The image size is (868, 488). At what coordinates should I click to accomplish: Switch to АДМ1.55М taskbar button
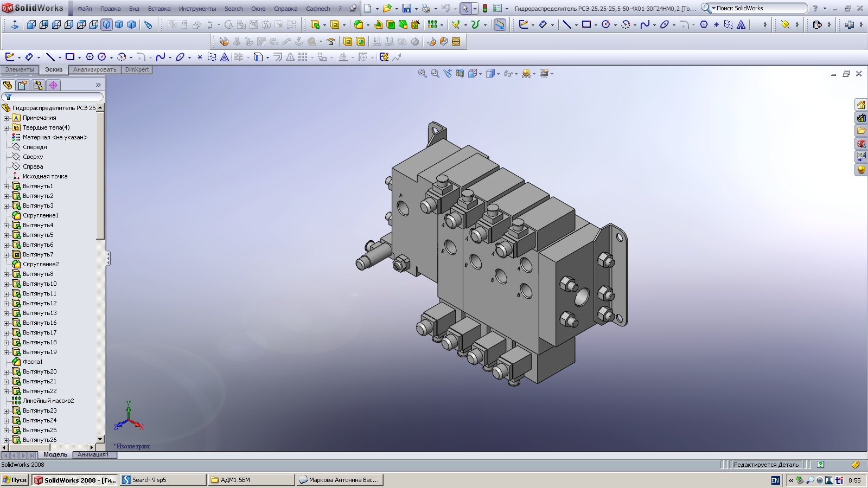click(252, 480)
